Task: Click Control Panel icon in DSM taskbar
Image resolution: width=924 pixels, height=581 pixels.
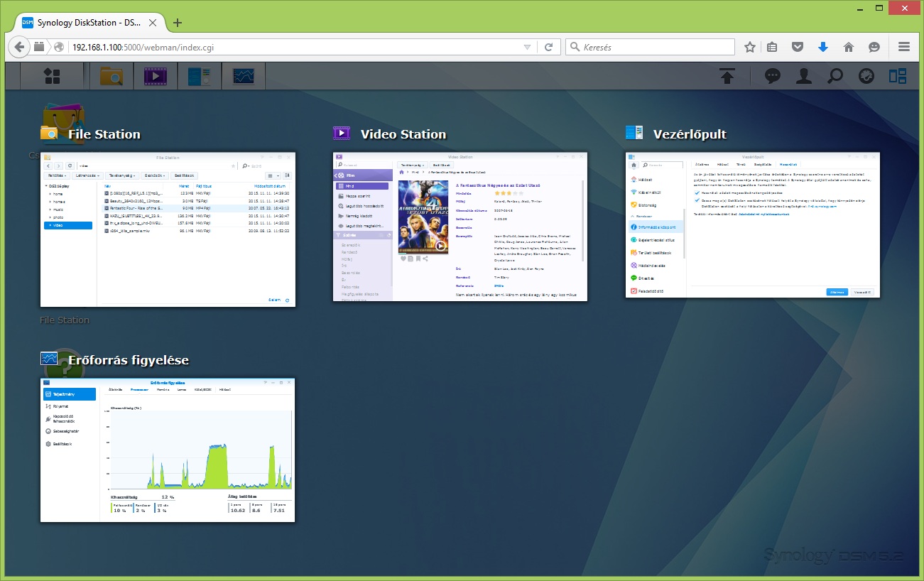Action: 199,76
